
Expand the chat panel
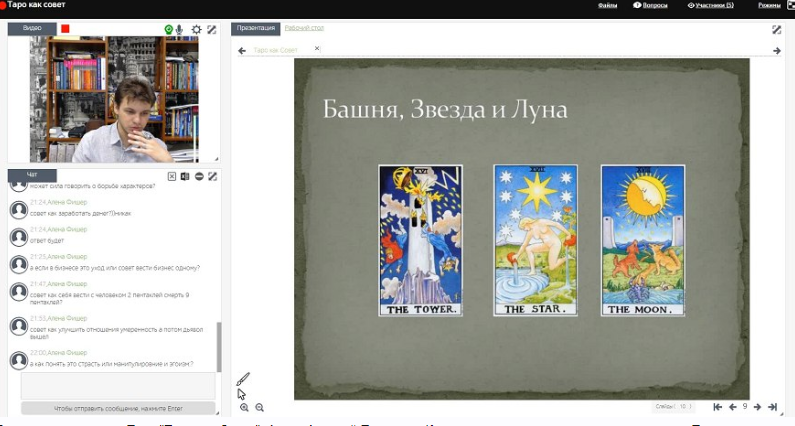[x=212, y=176]
